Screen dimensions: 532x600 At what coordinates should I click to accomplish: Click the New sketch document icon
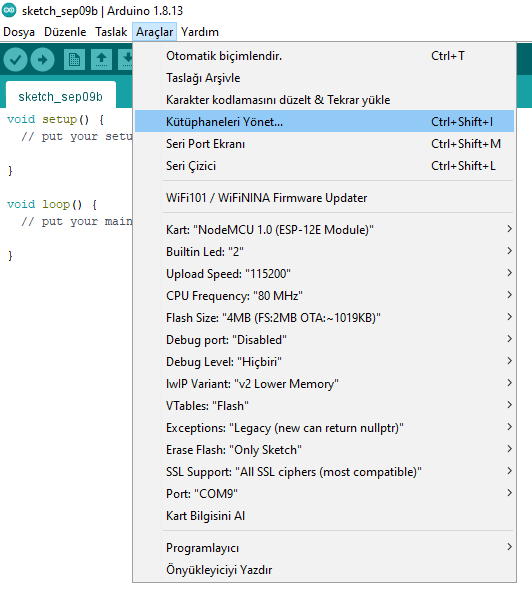pyautogui.click(x=74, y=60)
